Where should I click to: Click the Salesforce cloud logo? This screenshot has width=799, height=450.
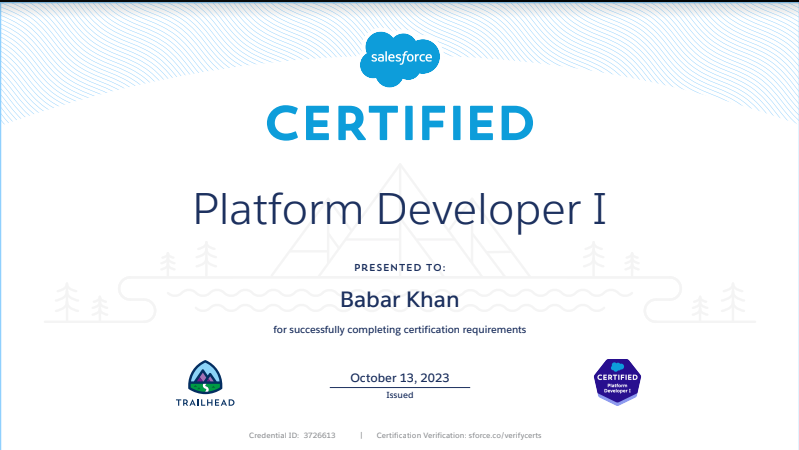tap(400, 59)
